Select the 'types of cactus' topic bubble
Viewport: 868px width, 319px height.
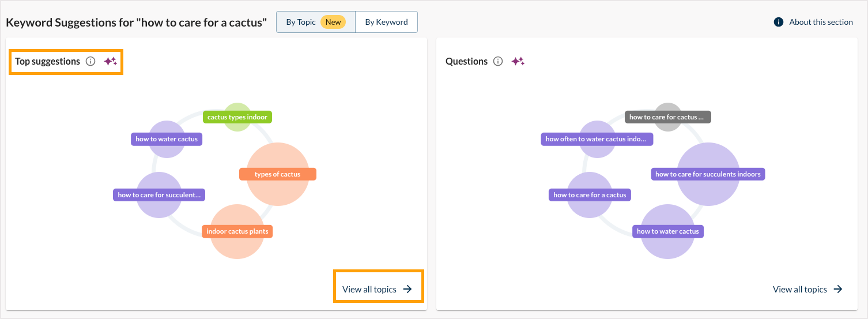click(x=278, y=174)
